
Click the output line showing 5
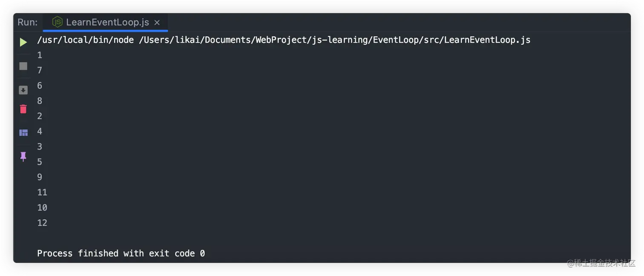(x=40, y=162)
